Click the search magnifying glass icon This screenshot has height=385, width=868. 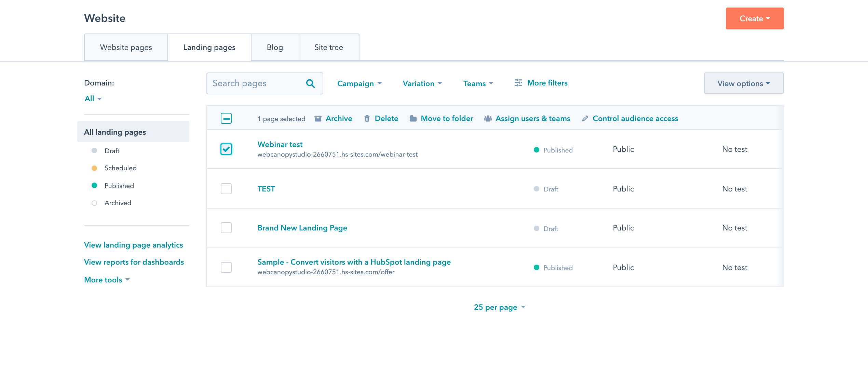(x=310, y=83)
